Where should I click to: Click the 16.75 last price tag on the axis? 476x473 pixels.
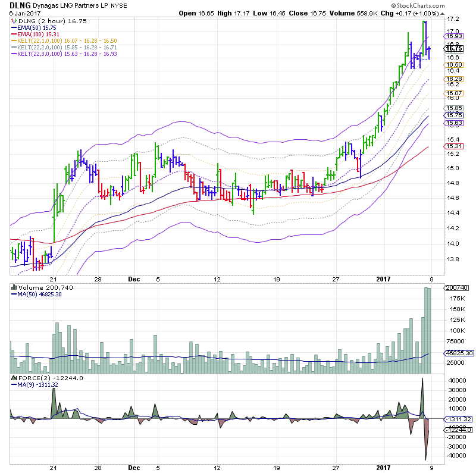coord(454,49)
